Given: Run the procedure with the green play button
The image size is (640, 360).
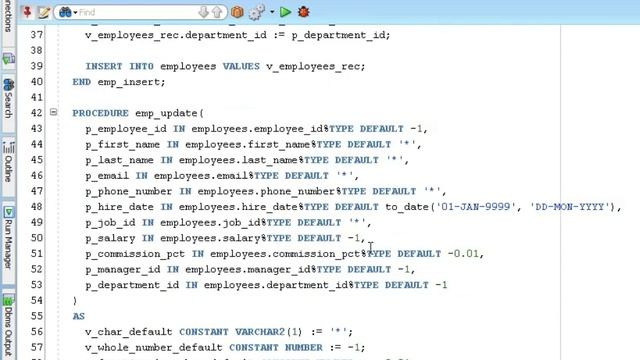Looking at the screenshot, I should 285,12.
